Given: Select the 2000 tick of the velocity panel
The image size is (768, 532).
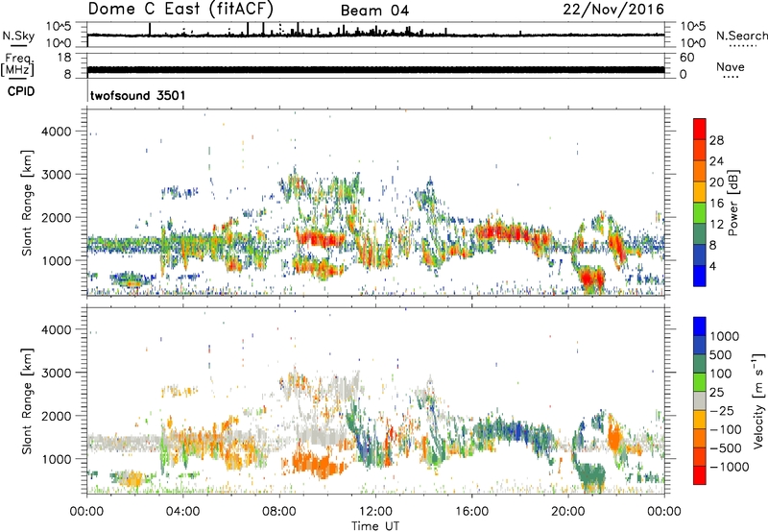Looking at the screenshot, I should [56, 416].
